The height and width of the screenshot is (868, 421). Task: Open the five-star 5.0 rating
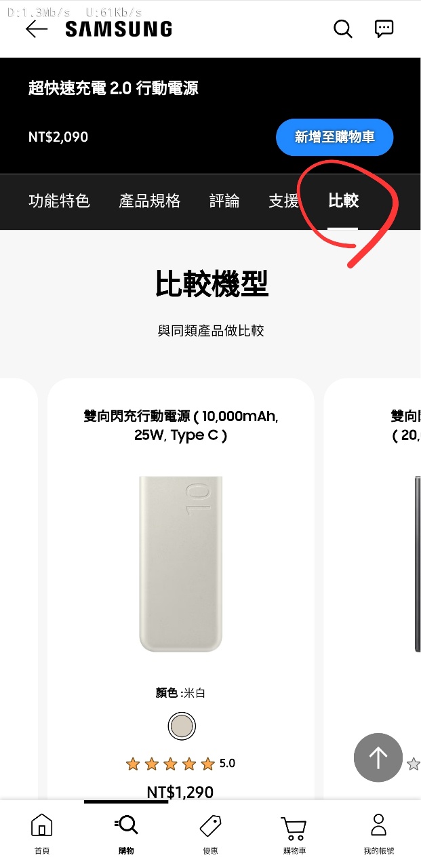click(x=180, y=764)
